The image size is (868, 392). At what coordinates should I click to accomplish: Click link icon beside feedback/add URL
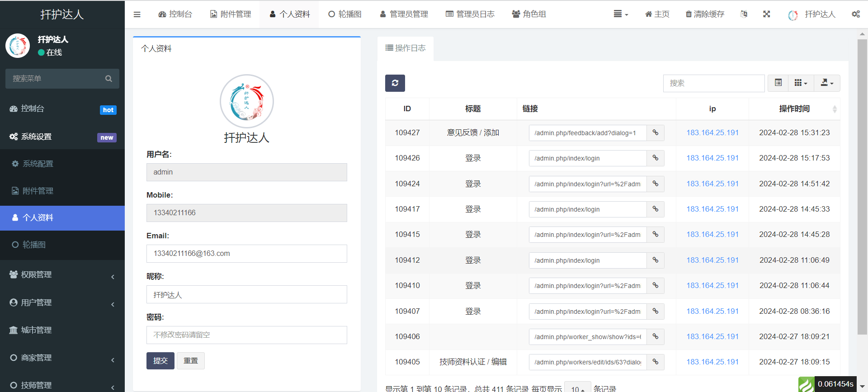tap(655, 133)
